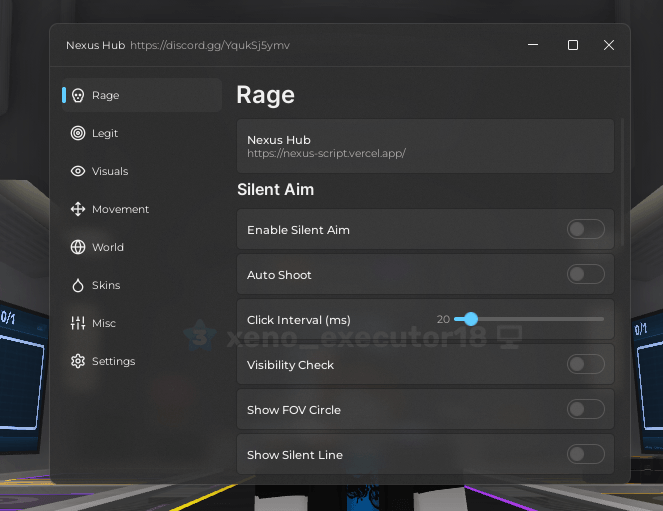Click the skull icon for Rage
Image resolution: width=663 pixels, height=511 pixels.
[78, 95]
